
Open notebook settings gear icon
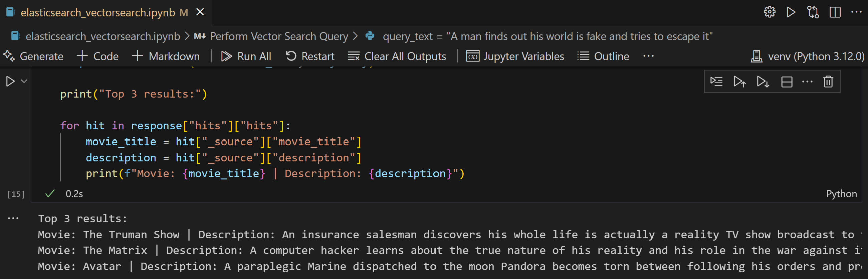(769, 12)
